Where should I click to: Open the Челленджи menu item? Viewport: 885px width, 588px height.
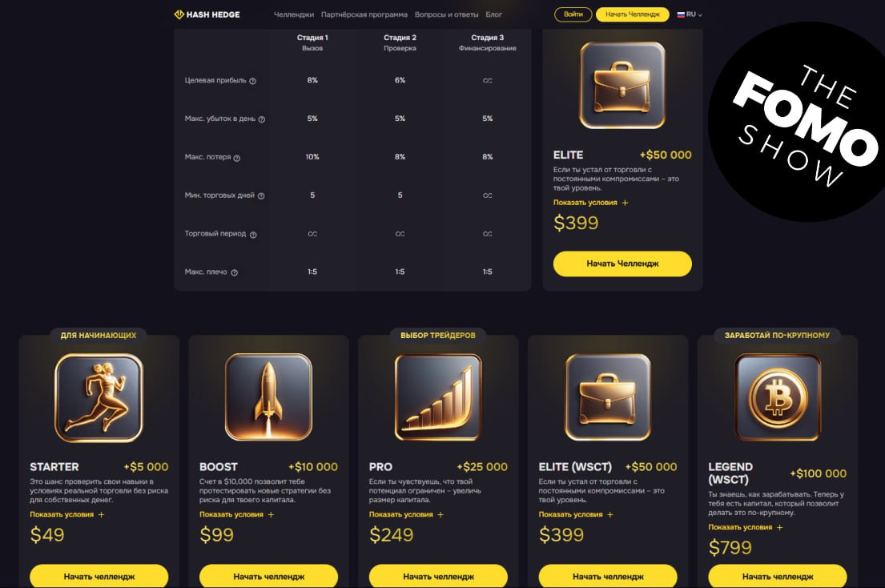[x=294, y=14]
